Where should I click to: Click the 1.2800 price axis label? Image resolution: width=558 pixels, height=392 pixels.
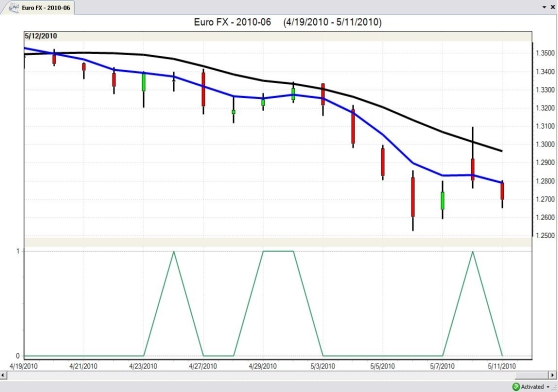tap(545, 181)
